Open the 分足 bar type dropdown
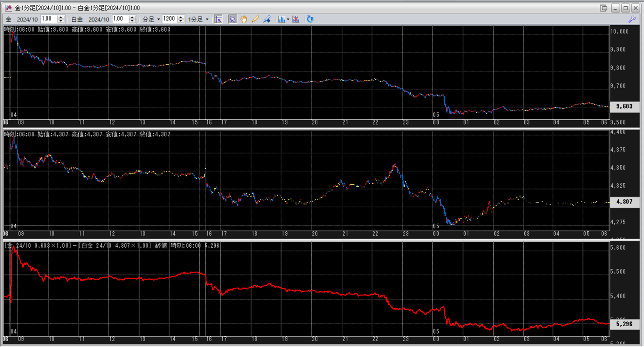Viewport: 644px width, 347px height. click(x=151, y=19)
